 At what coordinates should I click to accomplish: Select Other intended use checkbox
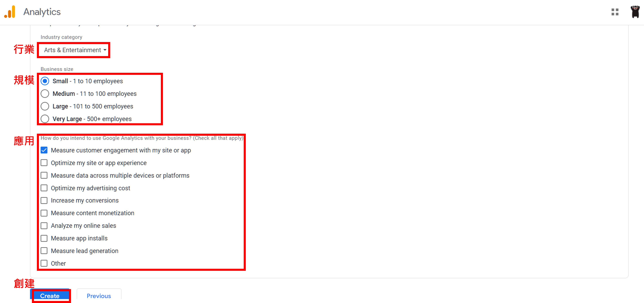click(44, 263)
